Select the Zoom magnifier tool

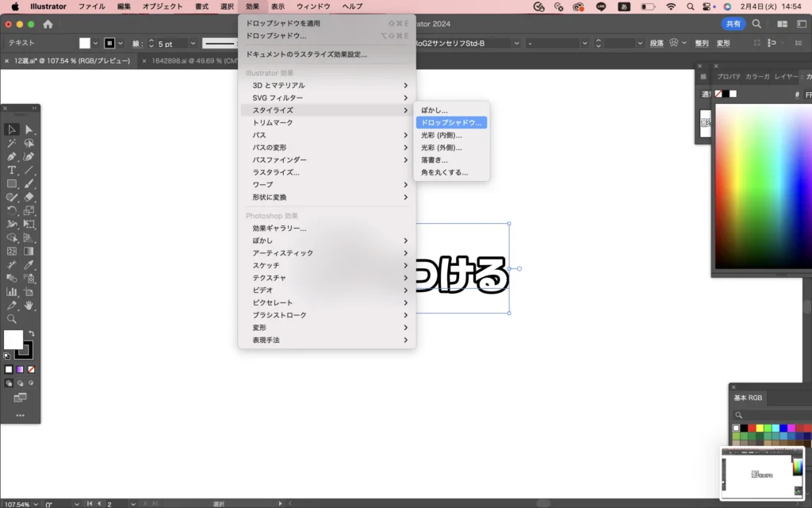pyautogui.click(x=12, y=318)
